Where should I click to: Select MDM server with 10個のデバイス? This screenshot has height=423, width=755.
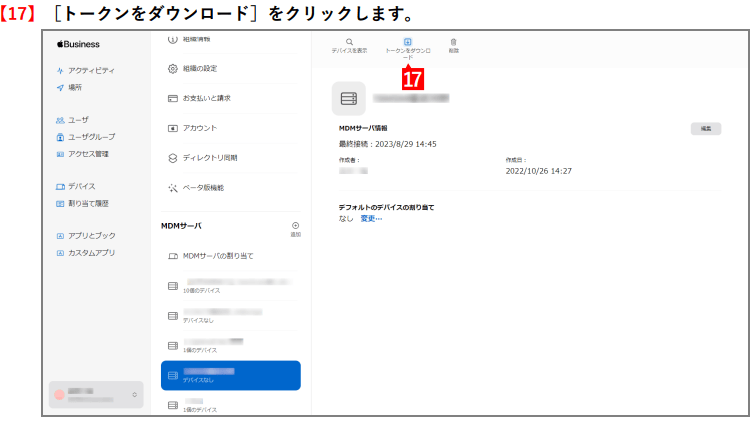click(x=231, y=286)
